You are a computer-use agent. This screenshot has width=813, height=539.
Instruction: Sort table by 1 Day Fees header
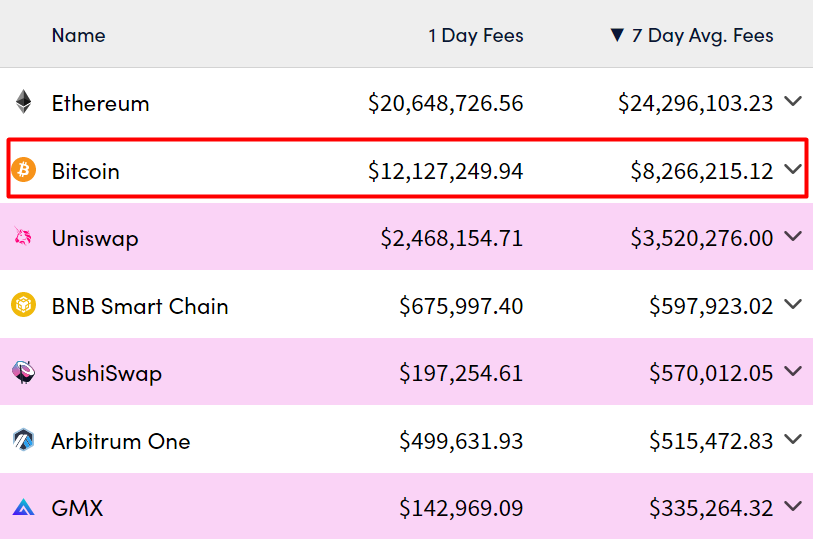pos(476,36)
